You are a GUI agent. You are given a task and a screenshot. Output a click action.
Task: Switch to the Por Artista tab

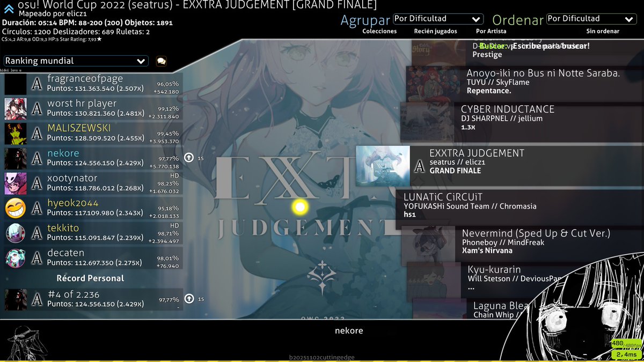(491, 31)
